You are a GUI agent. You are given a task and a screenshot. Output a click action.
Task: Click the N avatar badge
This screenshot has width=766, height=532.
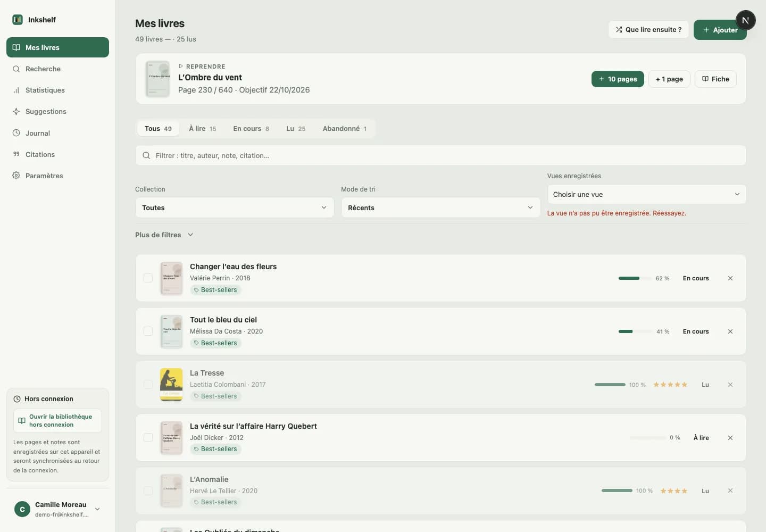coord(745,20)
